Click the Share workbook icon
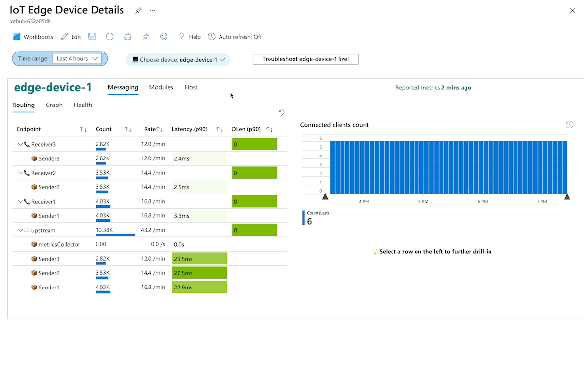Image resolution: width=588 pixels, height=367 pixels. point(127,37)
